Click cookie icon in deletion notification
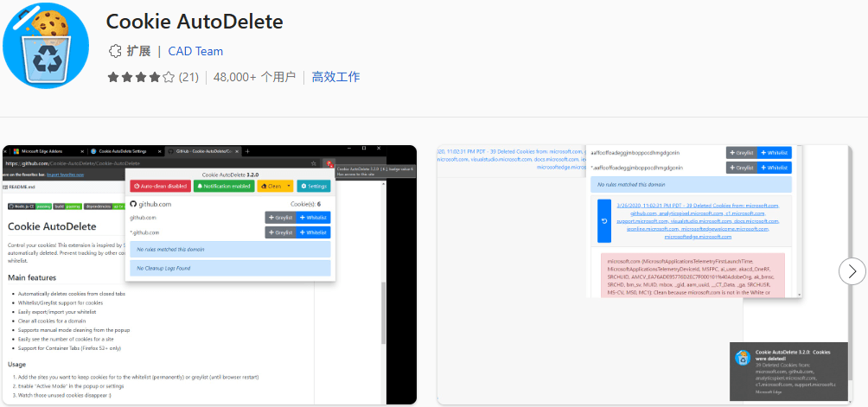 click(742, 357)
